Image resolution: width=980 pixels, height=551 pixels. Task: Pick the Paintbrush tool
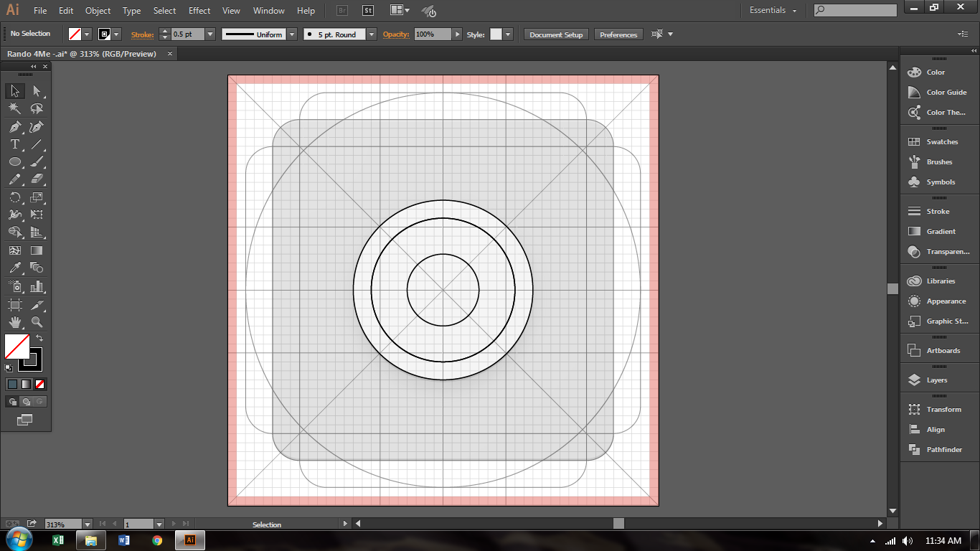(x=37, y=162)
